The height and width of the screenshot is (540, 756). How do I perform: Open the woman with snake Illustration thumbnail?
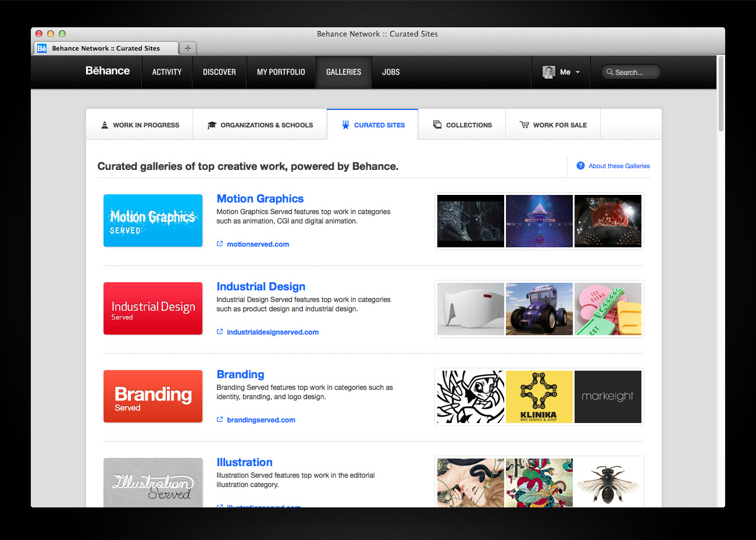(470, 483)
